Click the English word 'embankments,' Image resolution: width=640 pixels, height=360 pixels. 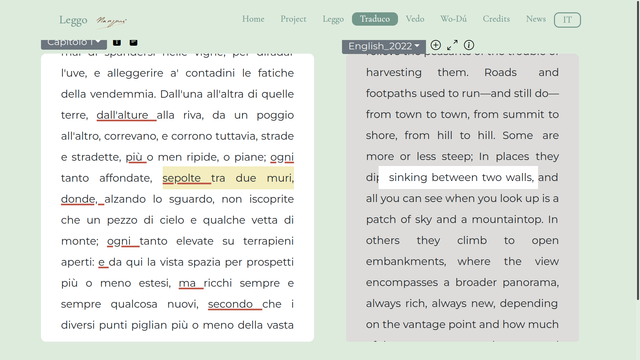(406, 262)
